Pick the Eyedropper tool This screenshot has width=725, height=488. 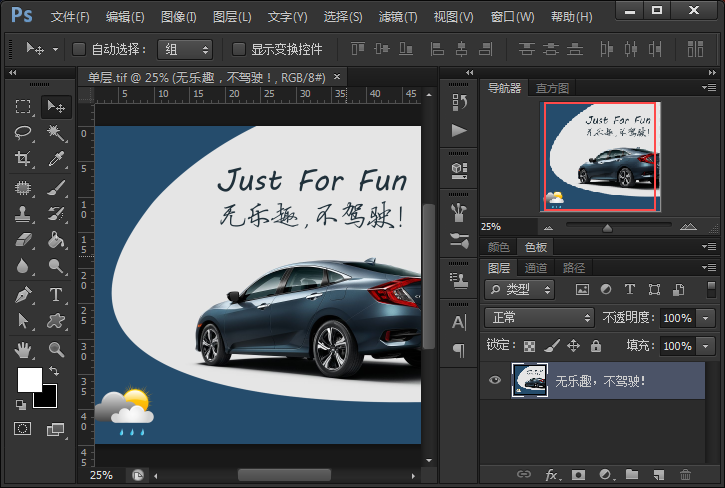tap(56, 159)
